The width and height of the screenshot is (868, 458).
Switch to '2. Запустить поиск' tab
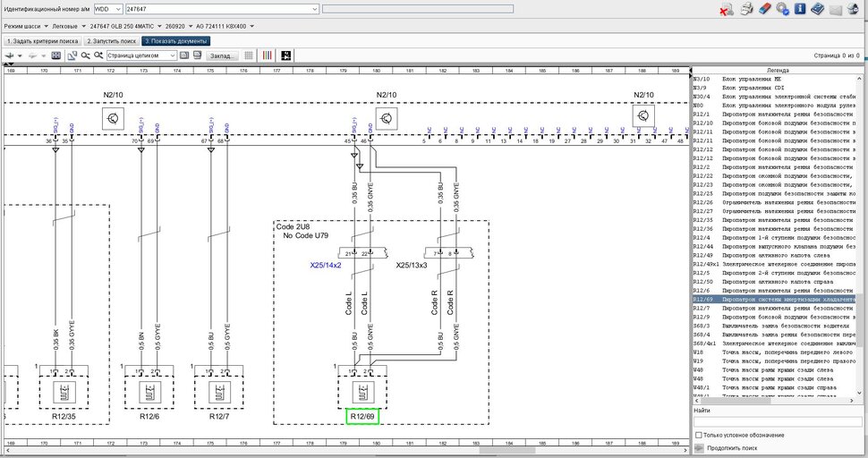[112, 41]
